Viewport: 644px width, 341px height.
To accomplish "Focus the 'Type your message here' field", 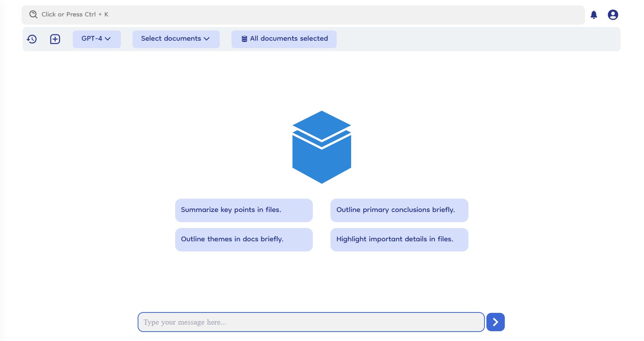I will (311, 322).
